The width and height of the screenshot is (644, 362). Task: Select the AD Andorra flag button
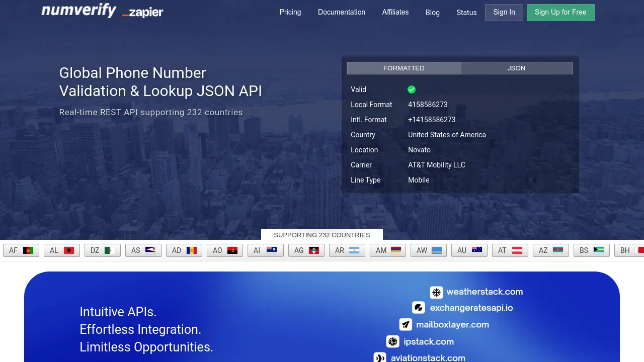(x=184, y=250)
